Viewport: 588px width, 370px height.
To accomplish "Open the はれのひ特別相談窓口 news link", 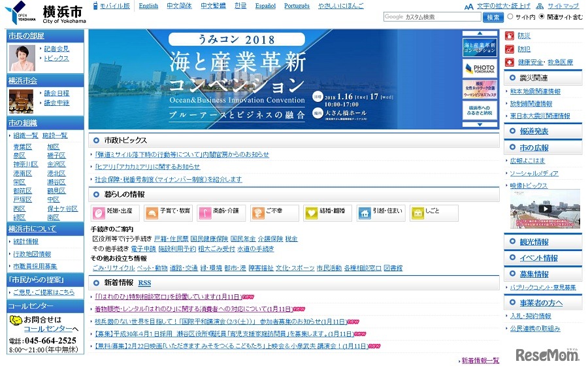I will [x=169, y=297].
